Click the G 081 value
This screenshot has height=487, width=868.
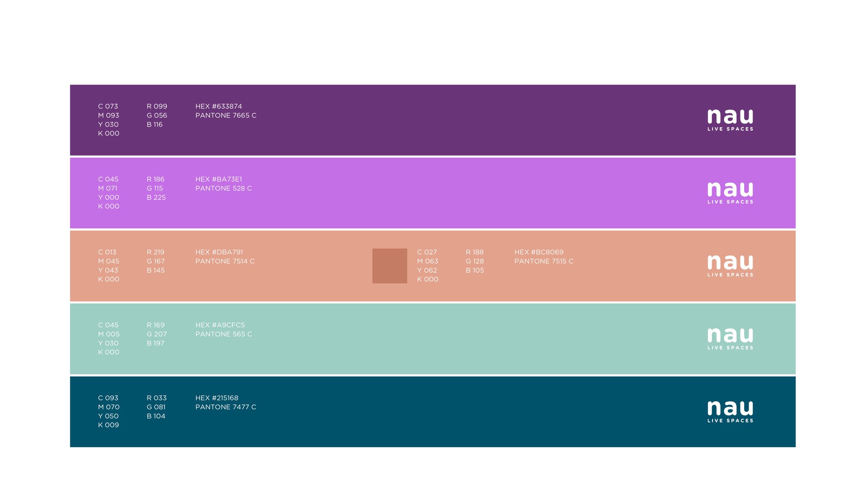click(x=156, y=407)
